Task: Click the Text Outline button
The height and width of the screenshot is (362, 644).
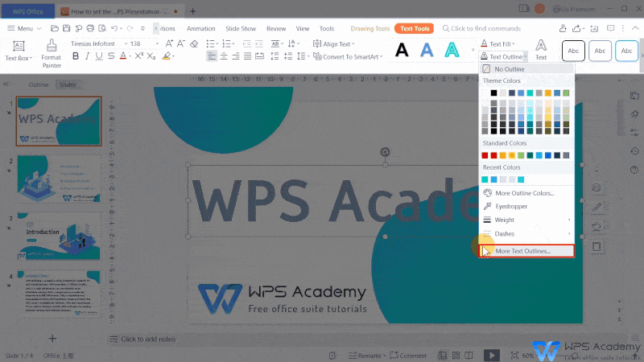Action: (x=502, y=56)
